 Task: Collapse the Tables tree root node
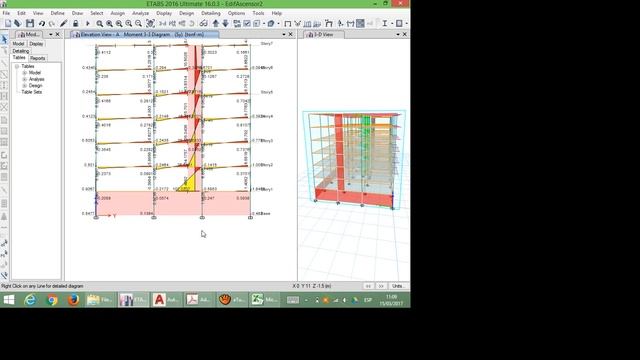coord(17,66)
